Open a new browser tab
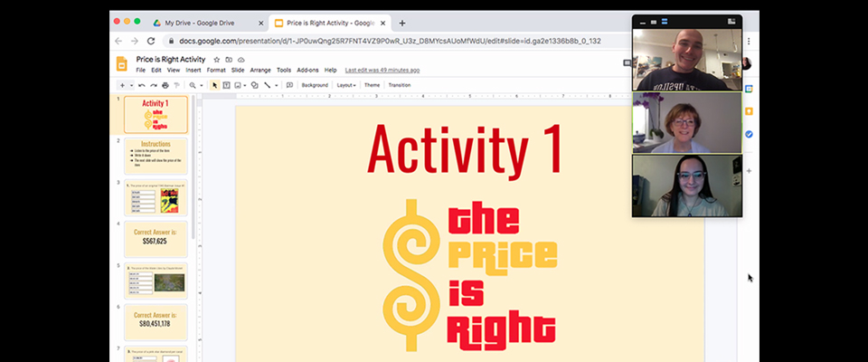The image size is (868, 362). point(401,24)
